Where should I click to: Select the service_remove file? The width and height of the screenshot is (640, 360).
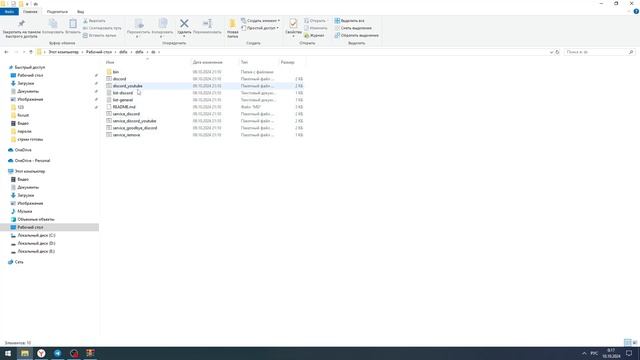(x=126, y=135)
